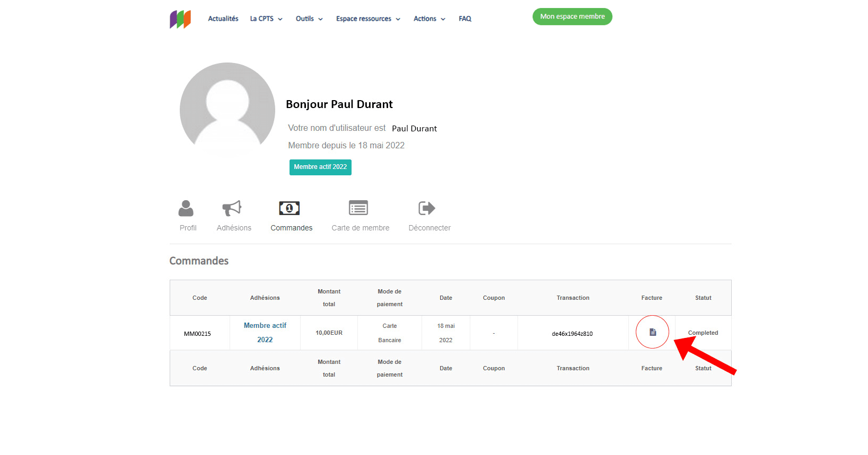
Task: Click the order code MM00215 cell
Action: point(197,334)
